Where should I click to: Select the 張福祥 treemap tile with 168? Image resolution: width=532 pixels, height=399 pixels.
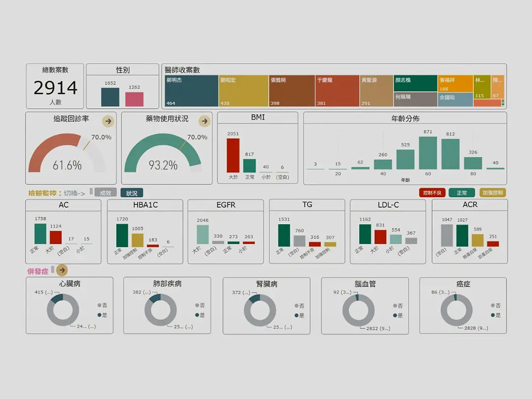pos(455,83)
